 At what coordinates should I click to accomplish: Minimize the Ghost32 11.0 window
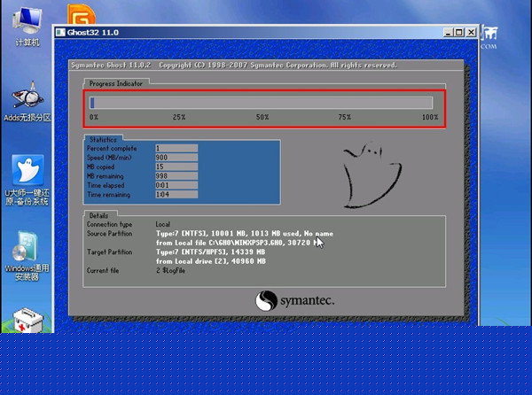[448, 32]
